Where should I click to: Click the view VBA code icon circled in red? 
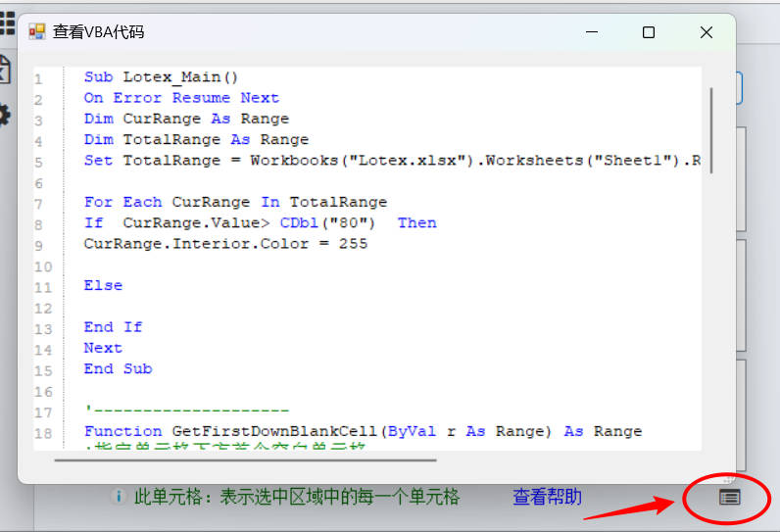pyautogui.click(x=729, y=498)
